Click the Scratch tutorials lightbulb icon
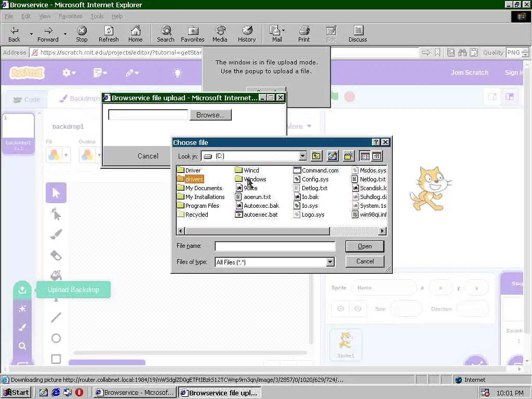The image size is (532, 399). click(x=178, y=73)
